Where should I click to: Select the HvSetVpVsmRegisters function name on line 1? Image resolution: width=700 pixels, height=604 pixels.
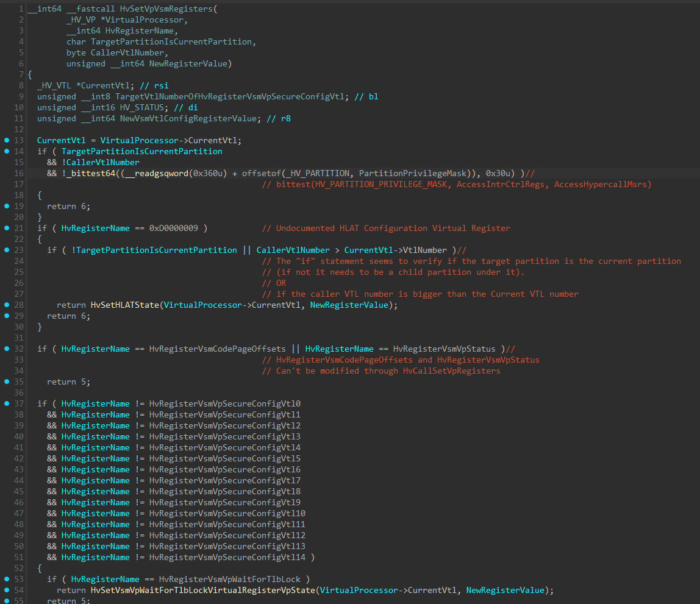pyautogui.click(x=166, y=9)
